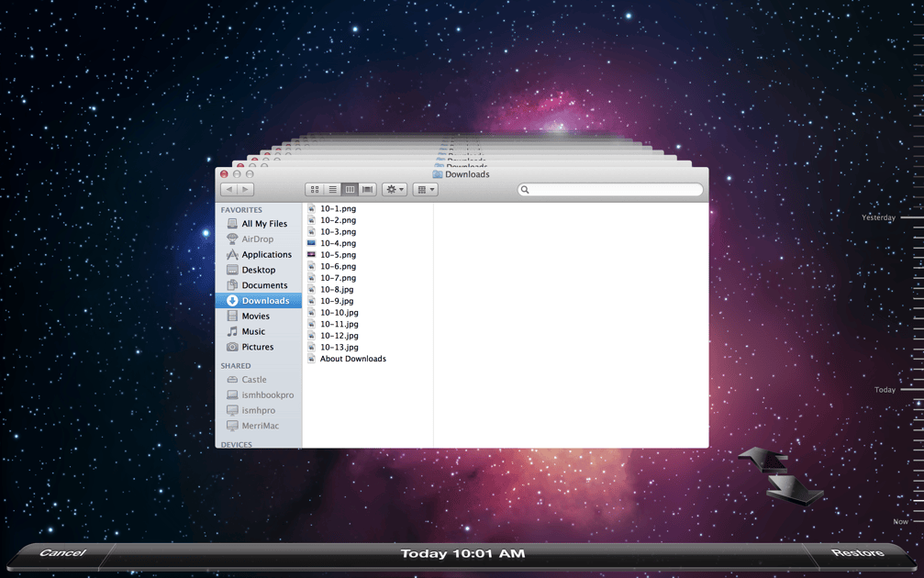Click the Downloads folder title icon
Screen dimensions: 924x578
tap(438, 174)
